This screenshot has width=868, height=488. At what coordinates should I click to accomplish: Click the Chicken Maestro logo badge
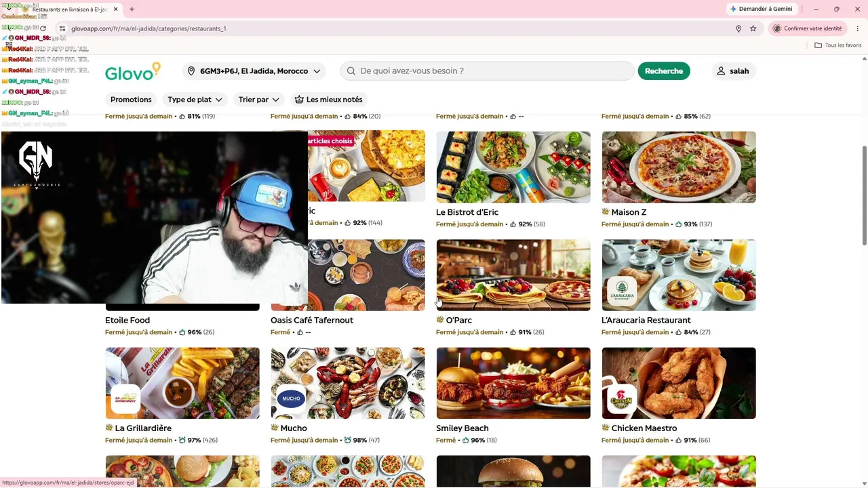coord(622,399)
